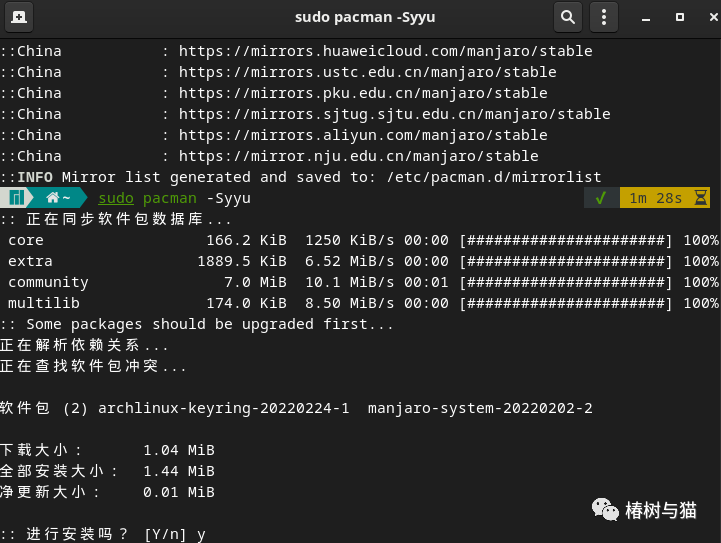721x543 pixels.
Task: Select the pku.edu.cn mirror URL
Action: [363, 93]
